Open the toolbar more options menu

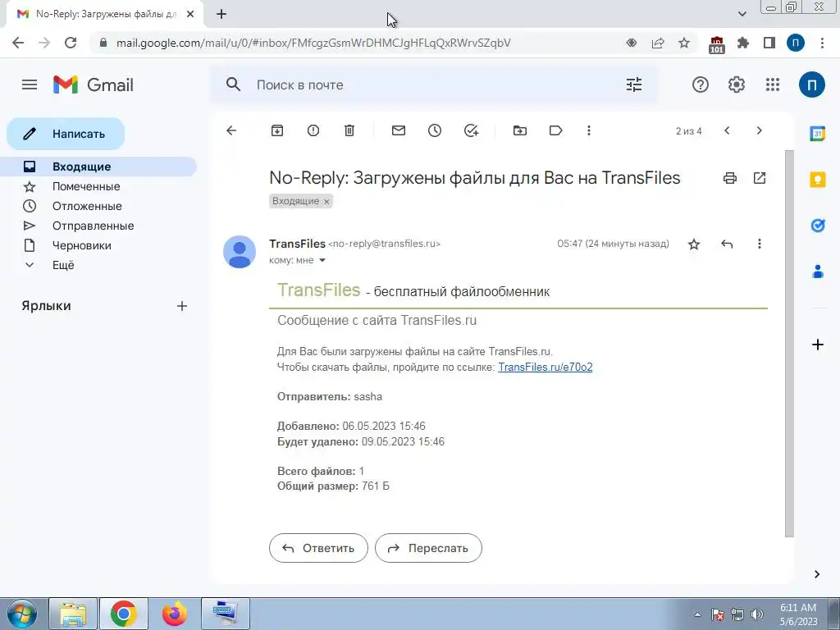589,130
